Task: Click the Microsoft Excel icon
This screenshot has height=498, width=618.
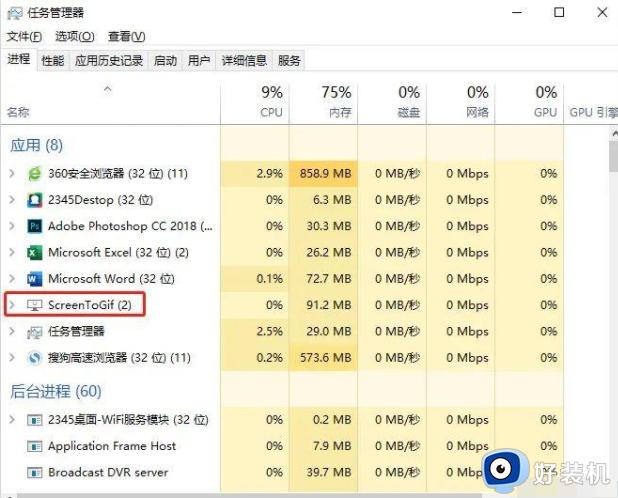Action: click(x=34, y=253)
